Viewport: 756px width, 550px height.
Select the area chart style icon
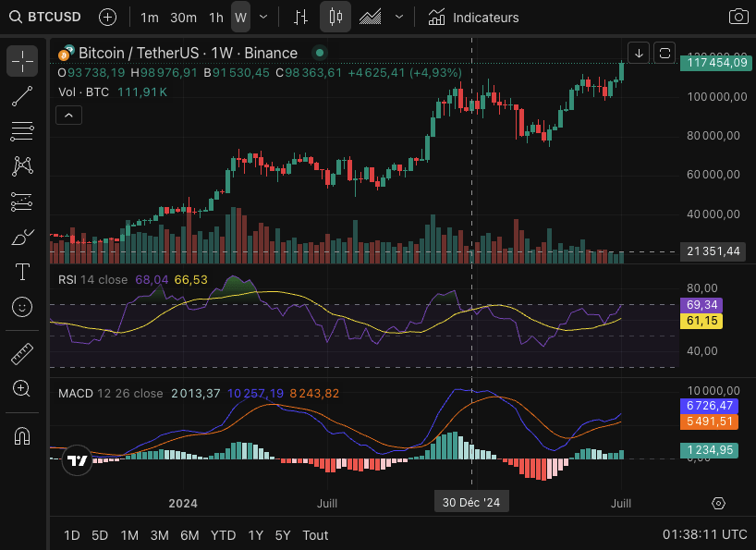coord(371,18)
